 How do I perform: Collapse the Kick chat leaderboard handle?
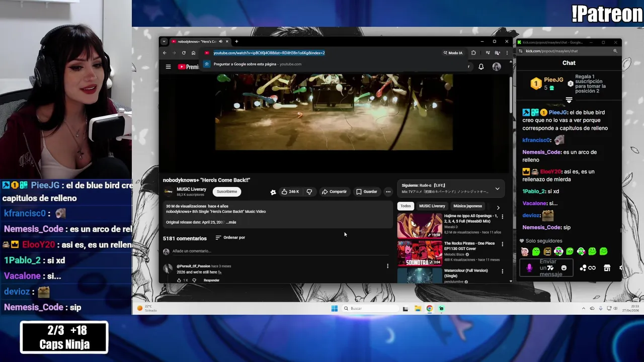tap(569, 100)
